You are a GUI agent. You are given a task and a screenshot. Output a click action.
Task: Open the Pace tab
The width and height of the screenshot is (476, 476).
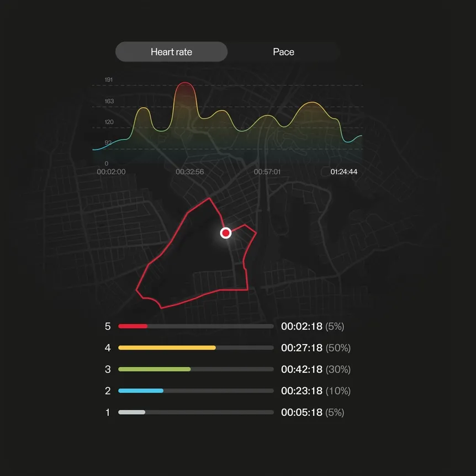click(283, 52)
